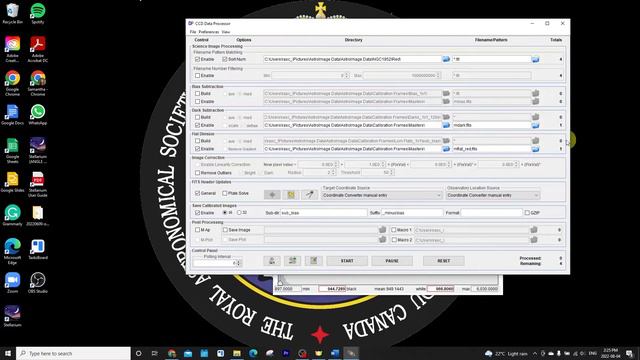This screenshot has height=360, width=640.
Task: Open the Preferences menu
Action: [x=209, y=32]
